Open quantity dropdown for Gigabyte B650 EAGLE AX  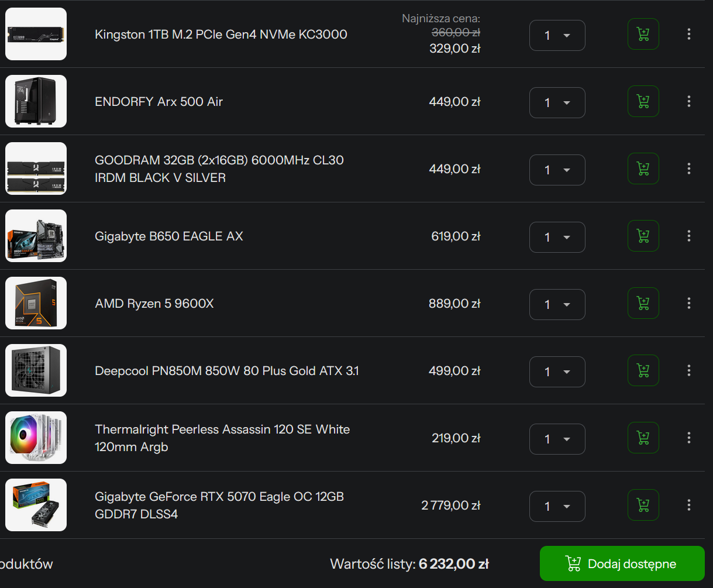557,238
